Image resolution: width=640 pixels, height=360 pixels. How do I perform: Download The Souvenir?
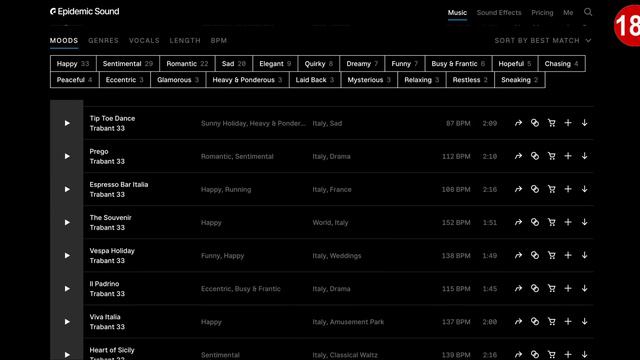[584, 222]
